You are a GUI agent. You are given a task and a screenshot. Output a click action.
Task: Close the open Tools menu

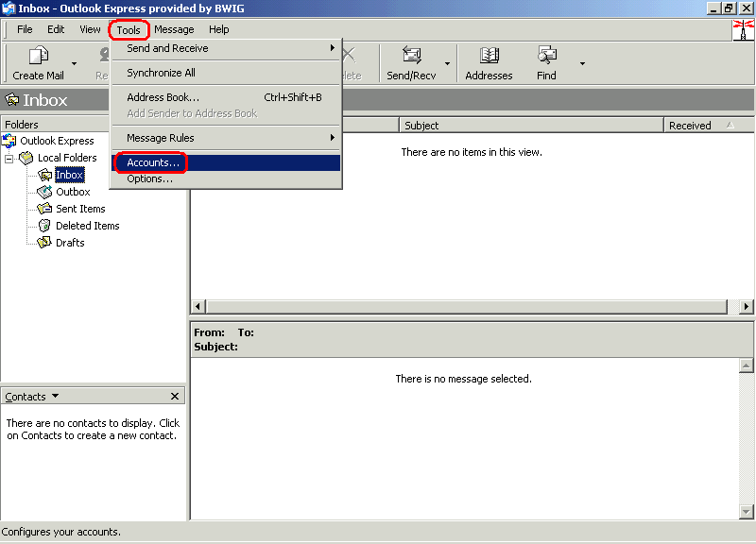tap(129, 30)
